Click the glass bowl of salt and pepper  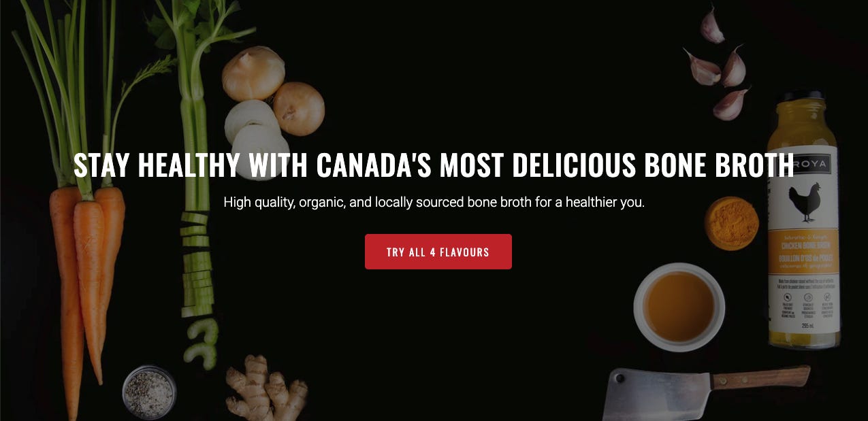(x=149, y=392)
